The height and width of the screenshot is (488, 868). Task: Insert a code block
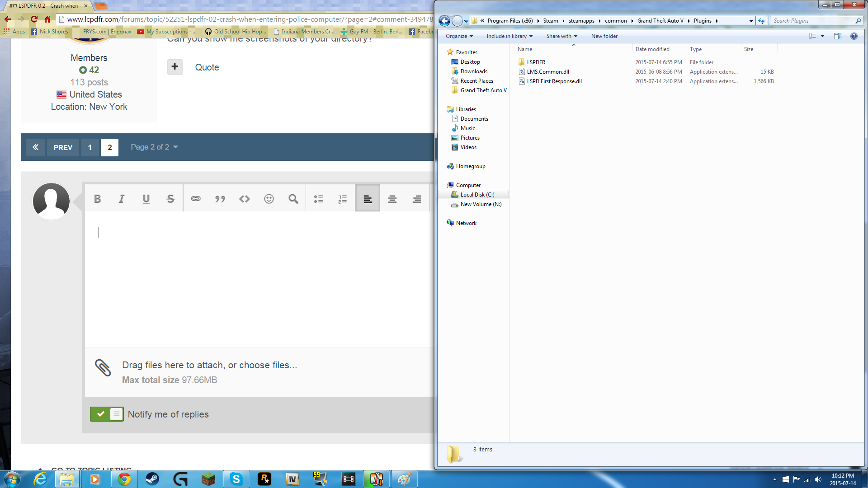tap(245, 199)
